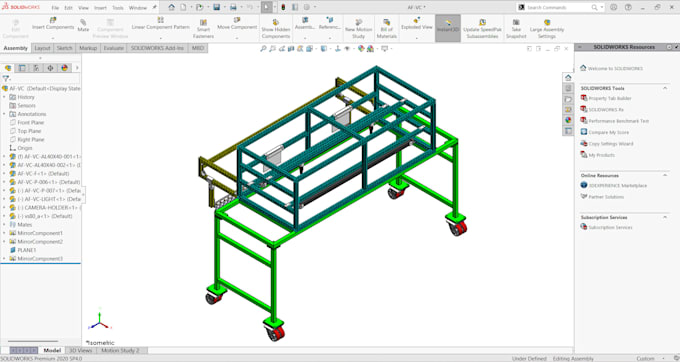Create a New document from toolbar
Image resolution: width=680 pixels, height=362 pixels.
pos(183,7)
